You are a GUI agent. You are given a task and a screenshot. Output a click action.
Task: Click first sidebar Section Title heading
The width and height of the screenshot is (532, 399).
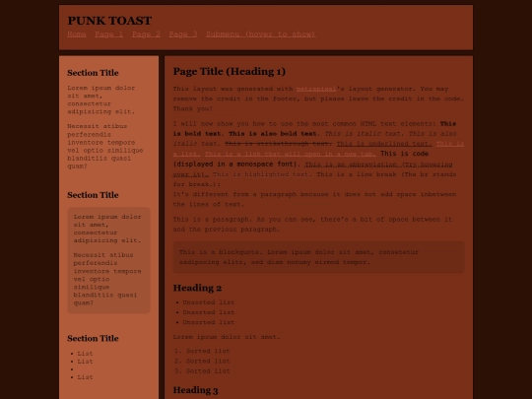[x=93, y=73]
